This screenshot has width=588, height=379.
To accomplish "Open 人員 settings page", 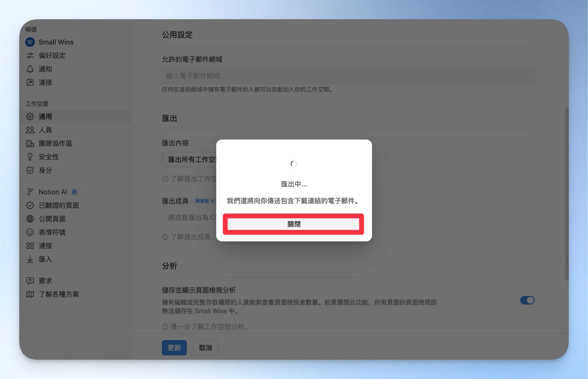I will (45, 130).
